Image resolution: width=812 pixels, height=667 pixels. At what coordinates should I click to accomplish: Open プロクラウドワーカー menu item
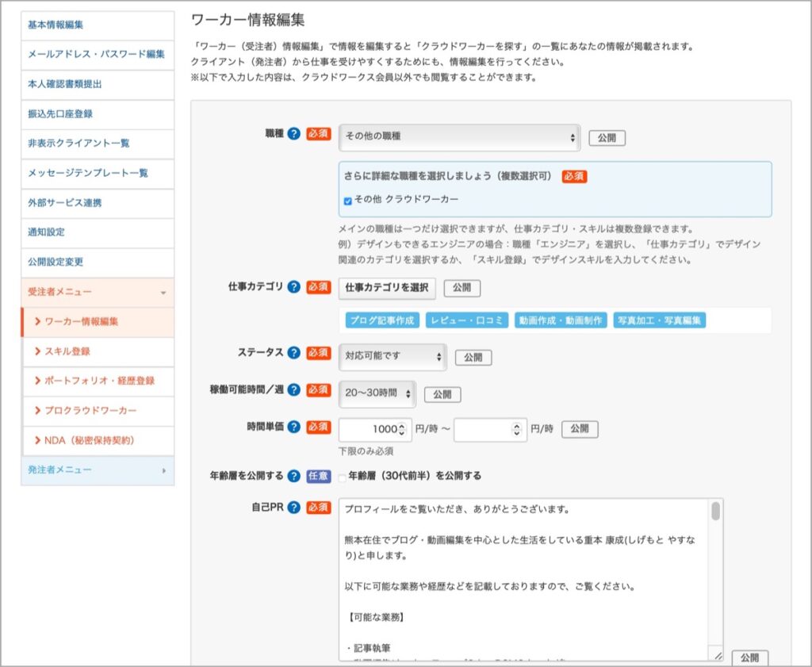tap(98, 411)
